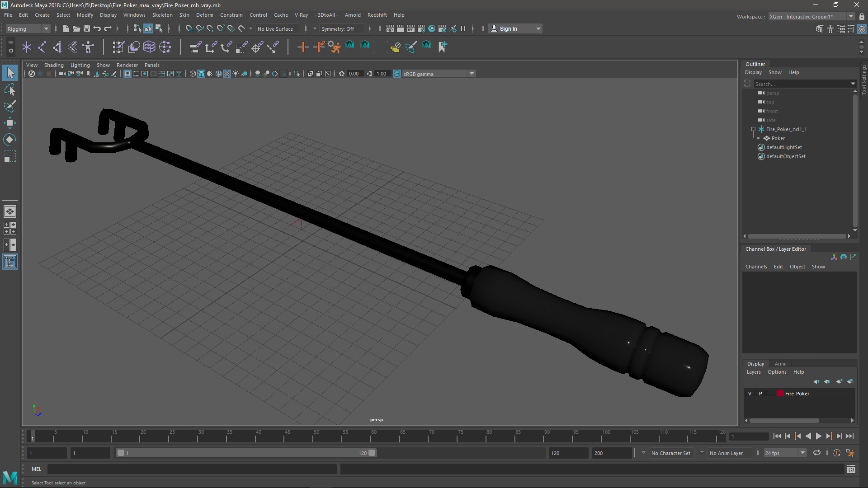Click the HumanIK character figure icon
Viewport: 868px width, 488px height.
88,47
